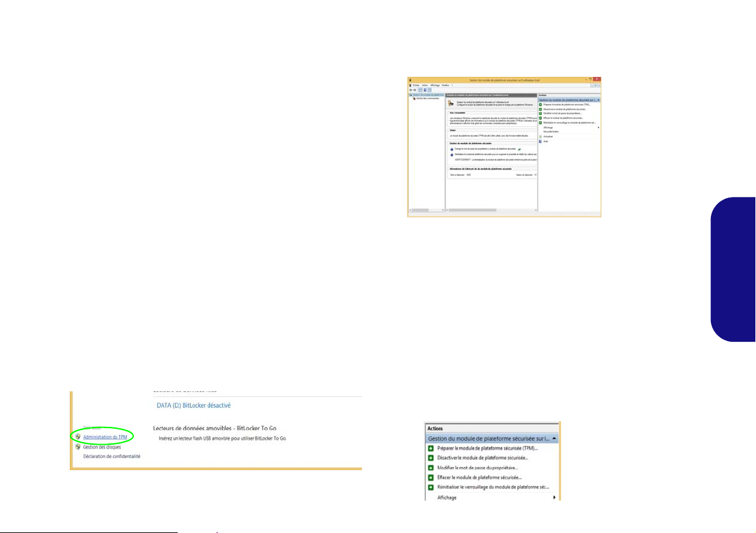The height and width of the screenshot is (533, 756).
Task: Click the green icon beside Désactiver le module in the enlarged Actions pane
Action: click(x=431, y=458)
